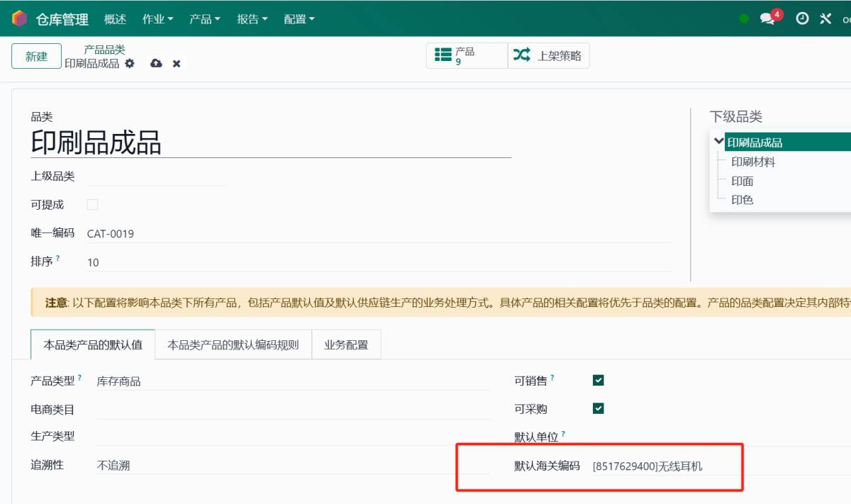851x504 pixels.
Task: Uncheck the 可采购 checkbox
Action: click(599, 408)
